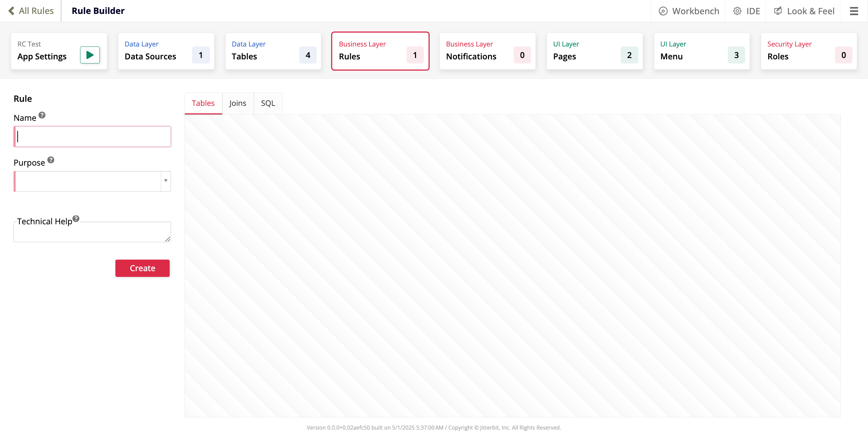868x433 pixels.
Task: Open the Security Layer Roles card
Action: click(x=809, y=51)
